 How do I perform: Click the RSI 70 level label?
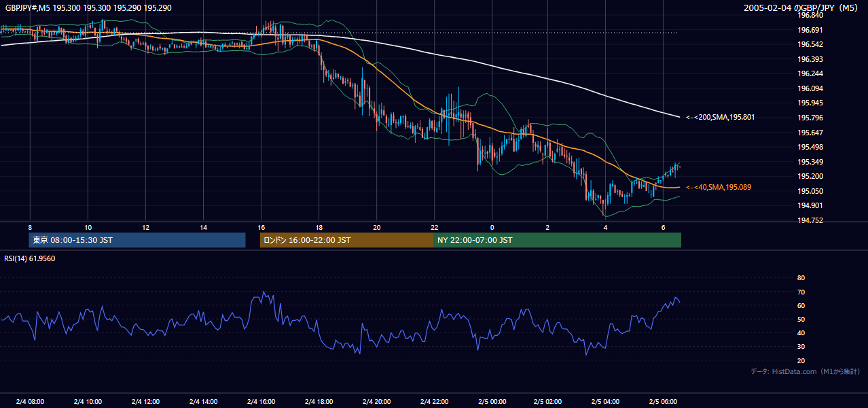click(x=801, y=292)
